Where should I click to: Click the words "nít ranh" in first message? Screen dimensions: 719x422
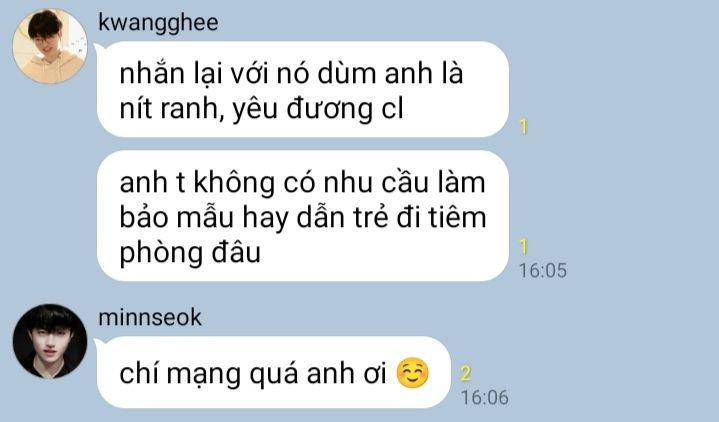[x=168, y=109]
